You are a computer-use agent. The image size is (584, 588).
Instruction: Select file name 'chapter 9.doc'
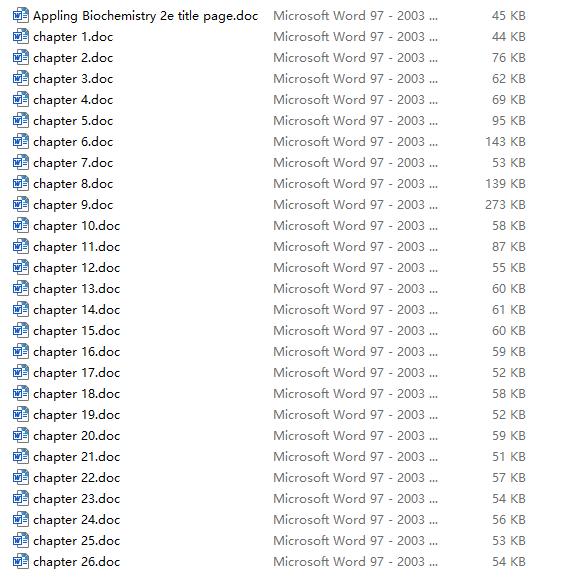(73, 205)
